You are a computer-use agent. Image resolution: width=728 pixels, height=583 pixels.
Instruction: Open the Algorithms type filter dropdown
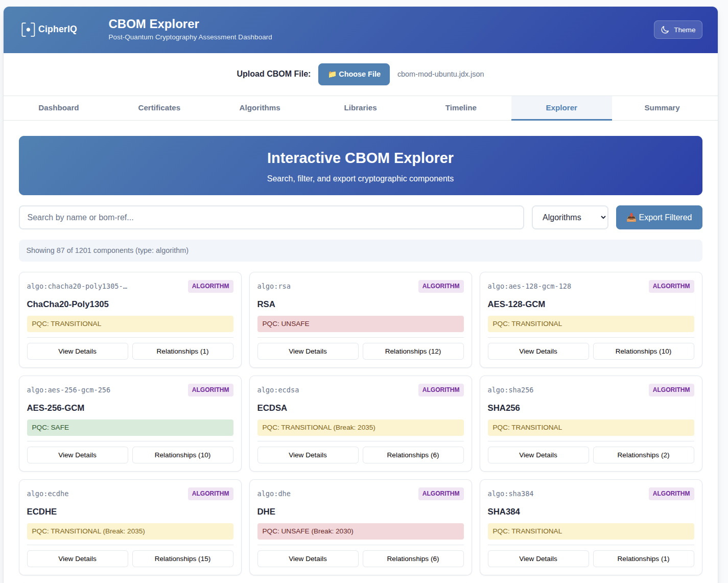coord(570,218)
